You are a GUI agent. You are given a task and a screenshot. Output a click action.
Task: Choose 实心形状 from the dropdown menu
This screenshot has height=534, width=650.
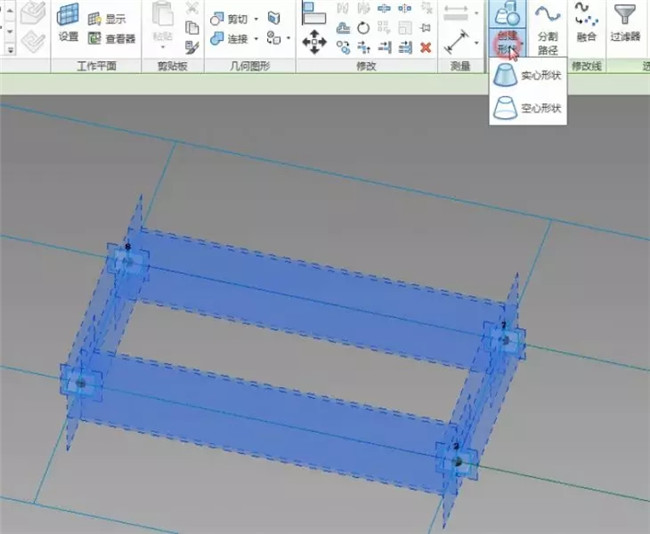[528, 75]
